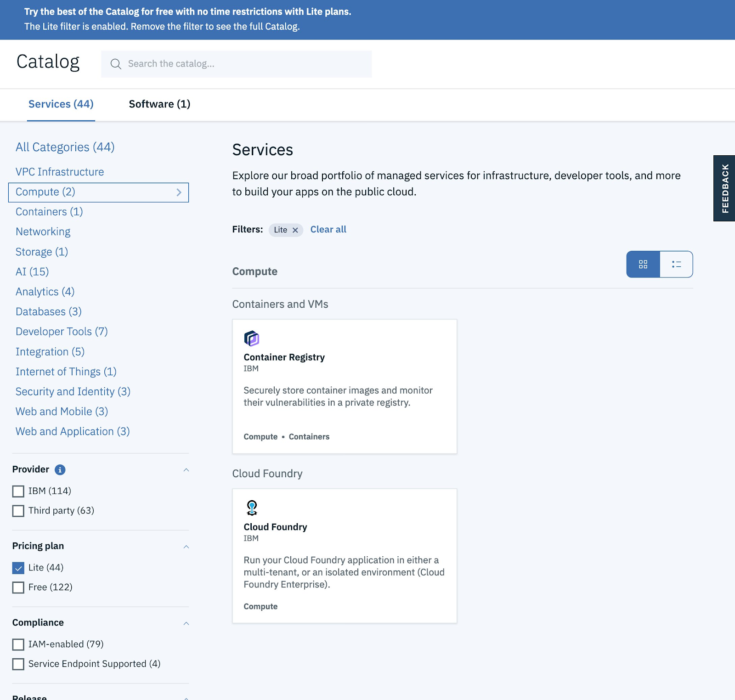
Task: Select the Containers (1) category
Action: [x=49, y=212]
